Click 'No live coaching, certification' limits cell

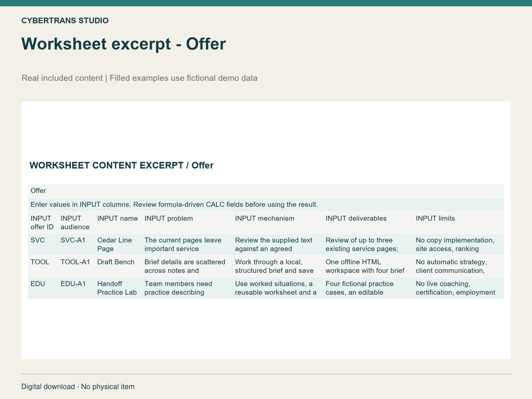tap(459, 288)
